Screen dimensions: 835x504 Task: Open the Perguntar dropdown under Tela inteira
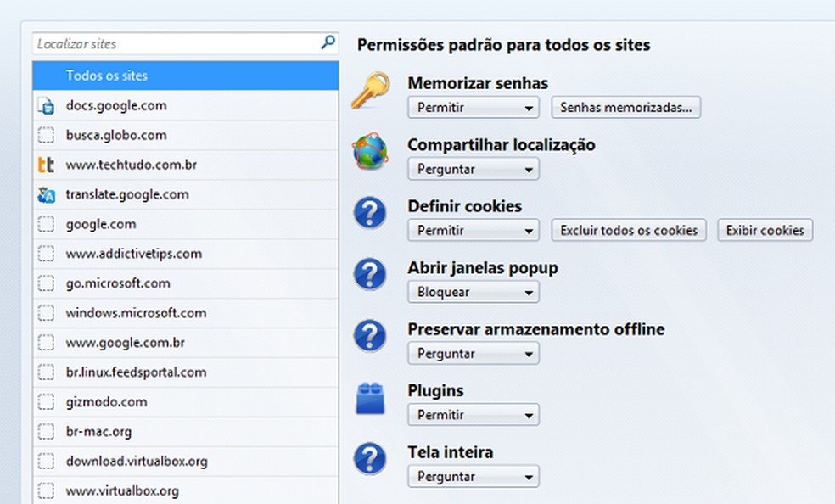click(473, 476)
